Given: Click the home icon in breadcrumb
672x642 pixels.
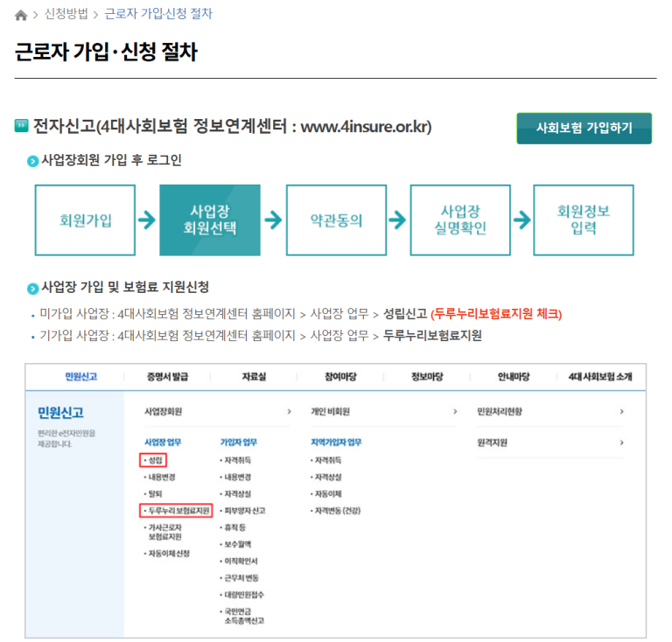Looking at the screenshot, I should click(x=21, y=16).
